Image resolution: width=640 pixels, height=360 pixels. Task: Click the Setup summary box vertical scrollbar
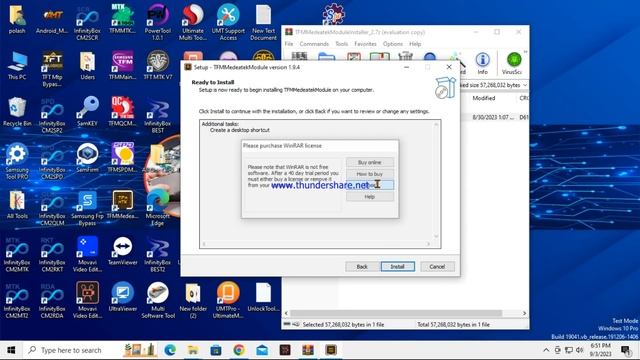436,180
